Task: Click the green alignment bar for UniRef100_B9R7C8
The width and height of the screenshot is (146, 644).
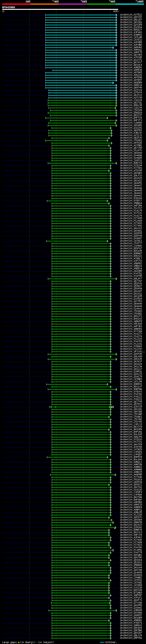Action: coord(82,163)
